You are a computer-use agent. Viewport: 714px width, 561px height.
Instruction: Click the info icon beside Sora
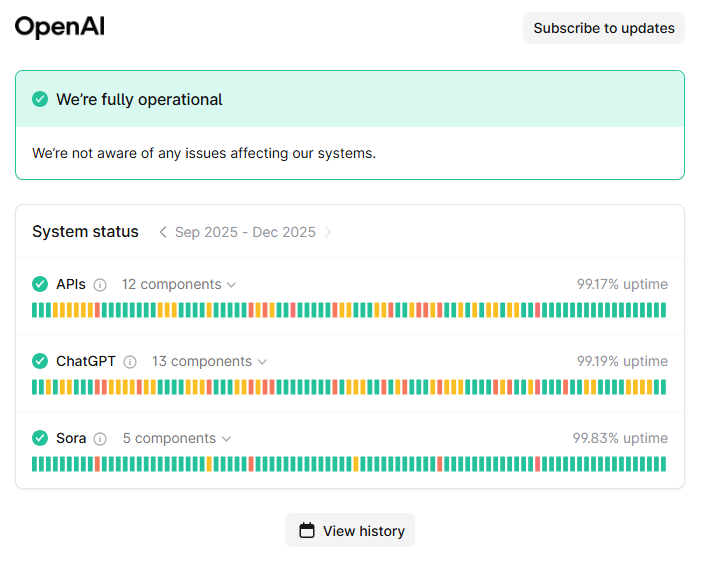(x=100, y=439)
